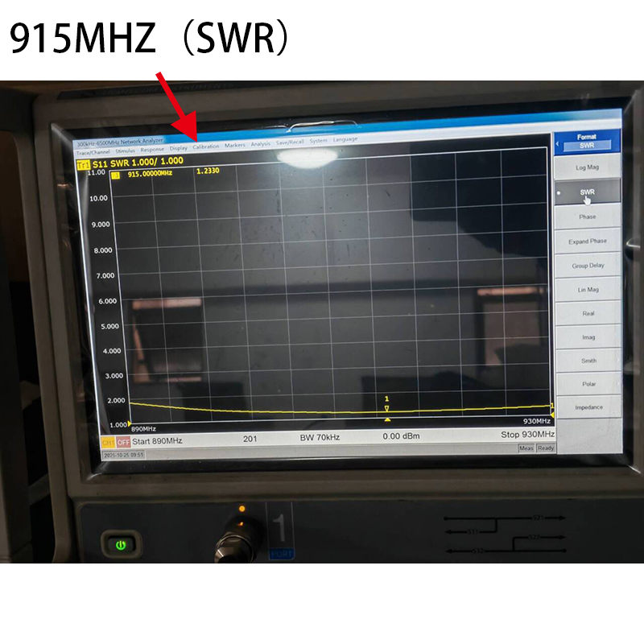The height and width of the screenshot is (644, 644).
Task: Open the Display menu
Action: pyautogui.click(x=178, y=148)
